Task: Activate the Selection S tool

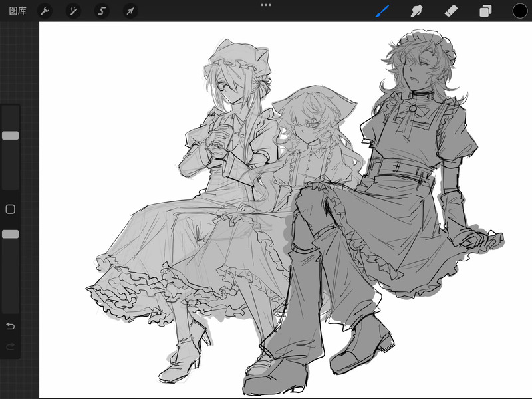Action: click(x=102, y=11)
